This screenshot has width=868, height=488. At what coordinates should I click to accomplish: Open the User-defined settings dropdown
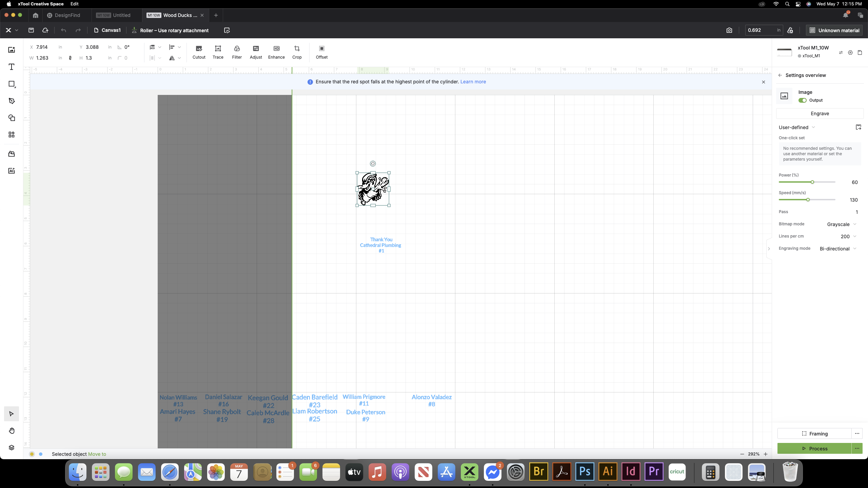pyautogui.click(x=796, y=127)
